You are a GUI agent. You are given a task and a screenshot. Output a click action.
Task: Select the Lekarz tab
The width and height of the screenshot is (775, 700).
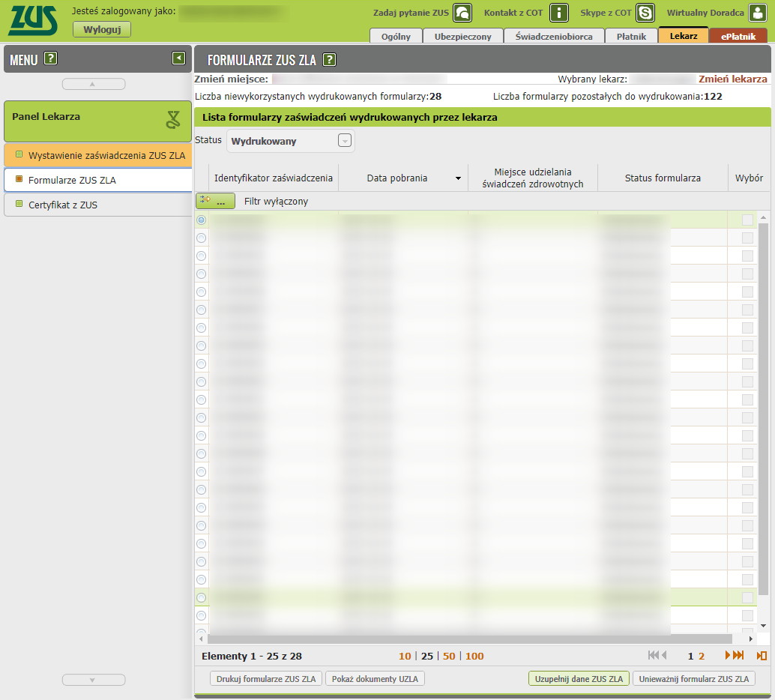(x=684, y=35)
